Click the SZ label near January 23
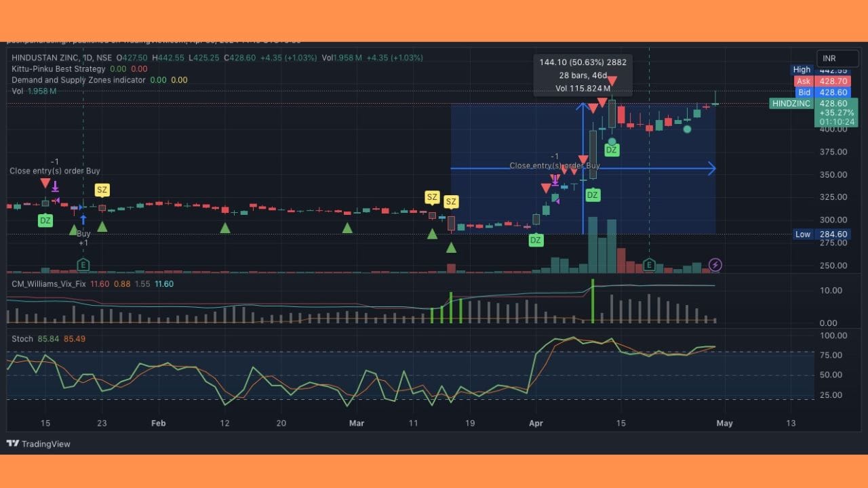868x488 pixels. [x=102, y=190]
